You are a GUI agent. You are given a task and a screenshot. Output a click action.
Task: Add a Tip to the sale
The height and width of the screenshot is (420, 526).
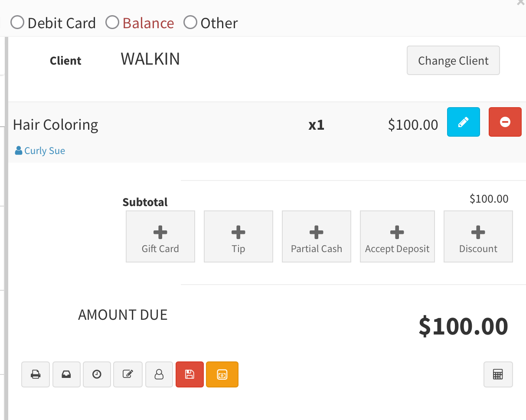(238, 236)
